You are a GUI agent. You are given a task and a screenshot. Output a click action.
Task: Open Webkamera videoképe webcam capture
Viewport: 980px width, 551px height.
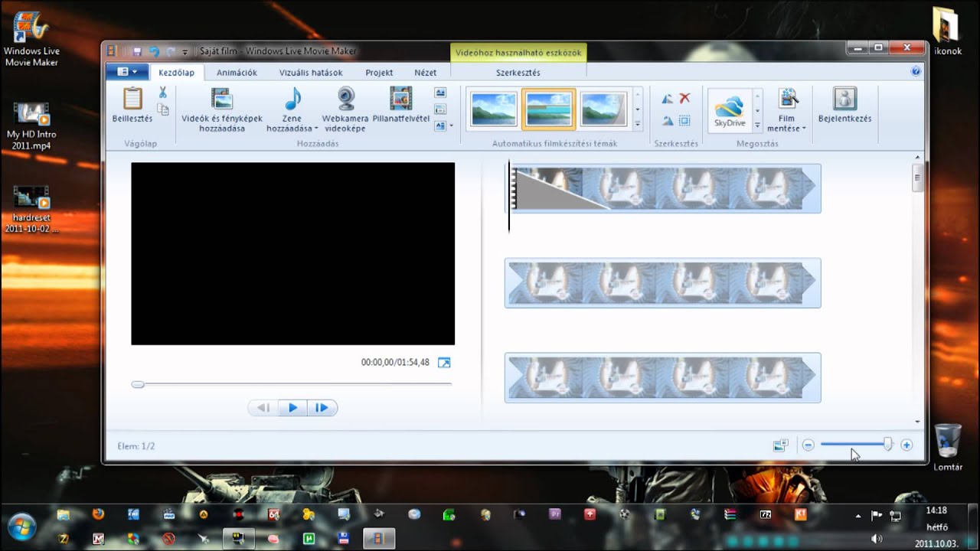tap(345, 109)
